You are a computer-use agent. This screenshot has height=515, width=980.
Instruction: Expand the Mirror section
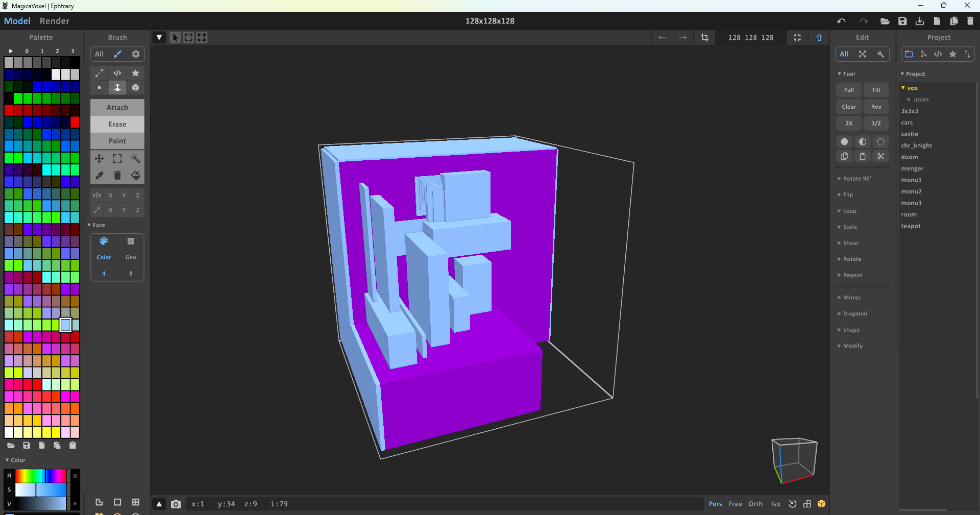pyautogui.click(x=851, y=298)
